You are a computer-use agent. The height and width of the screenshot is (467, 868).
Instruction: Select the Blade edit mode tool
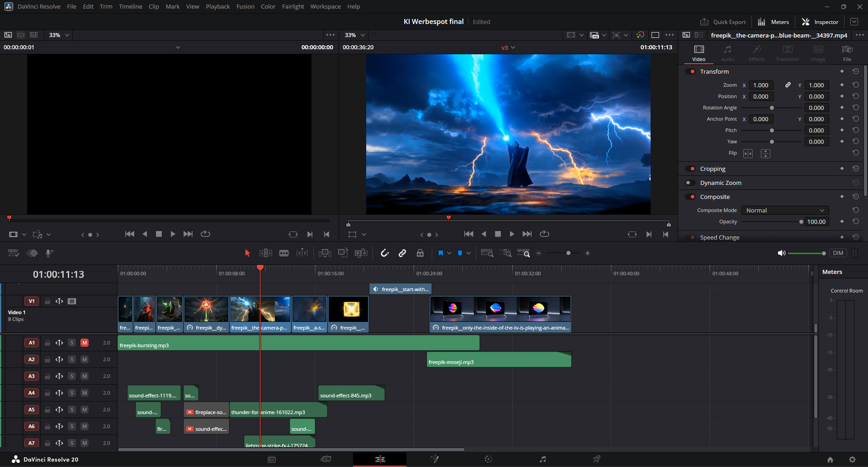(x=284, y=253)
